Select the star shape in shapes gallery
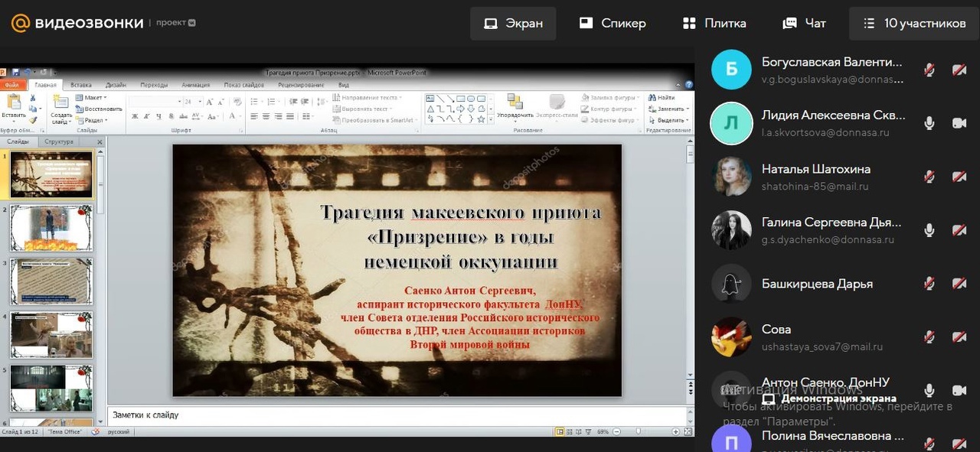980x452 pixels. coord(481,119)
